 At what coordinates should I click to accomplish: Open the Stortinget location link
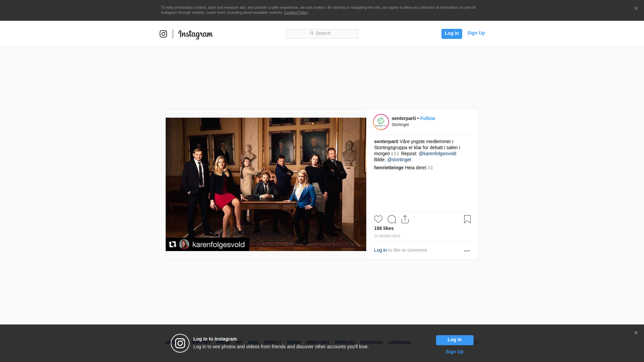400,125
